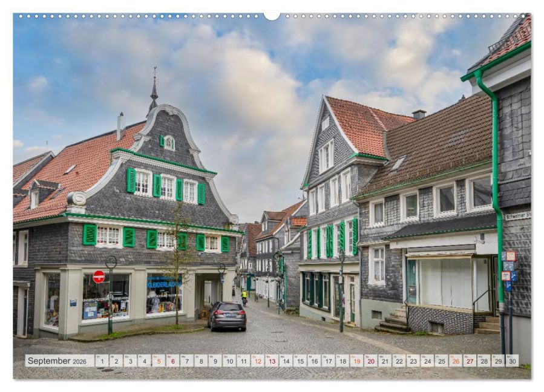The height and width of the screenshot is (392, 544).
Task: Select day 23 in the calendar row
Action: (x=413, y=361)
